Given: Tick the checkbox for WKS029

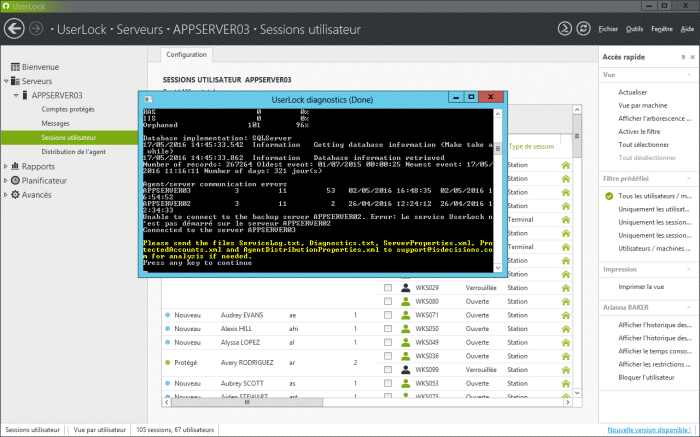Looking at the screenshot, I should 388,288.
